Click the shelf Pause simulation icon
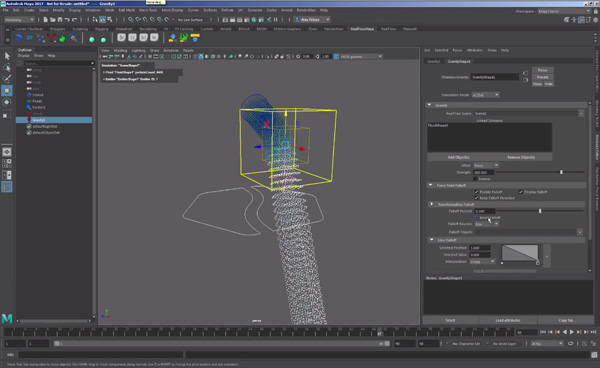 coord(132,37)
